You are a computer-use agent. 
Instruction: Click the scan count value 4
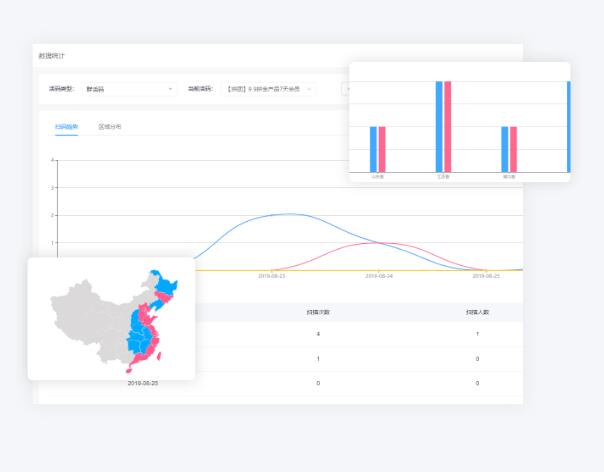click(x=318, y=334)
